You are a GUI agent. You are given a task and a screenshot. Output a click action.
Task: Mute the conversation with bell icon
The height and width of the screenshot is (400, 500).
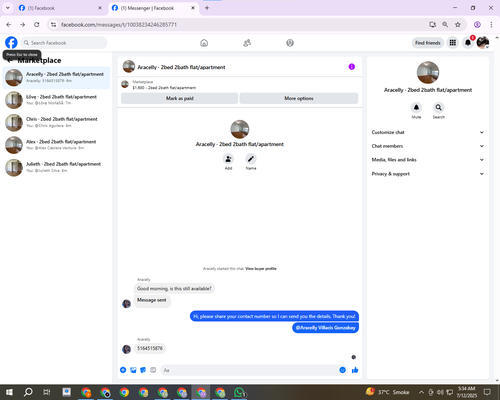(x=416, y=107)
